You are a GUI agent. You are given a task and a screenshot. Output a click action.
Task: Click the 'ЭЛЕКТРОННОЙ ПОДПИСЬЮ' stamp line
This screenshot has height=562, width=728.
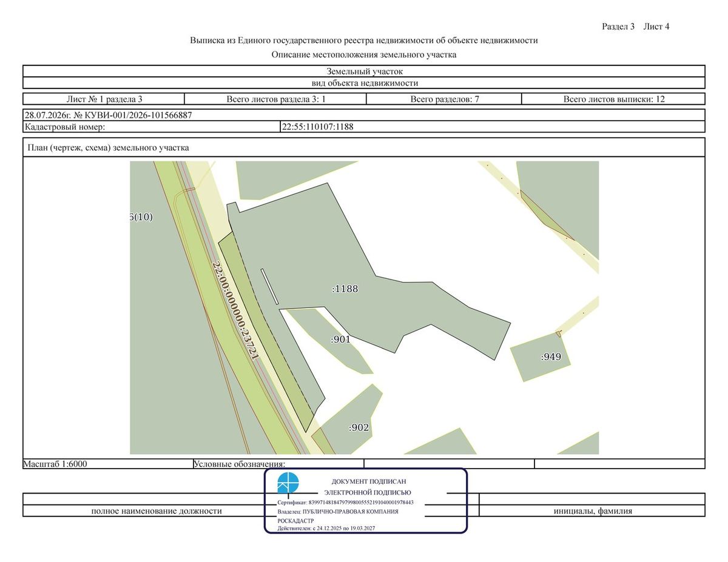368,492
